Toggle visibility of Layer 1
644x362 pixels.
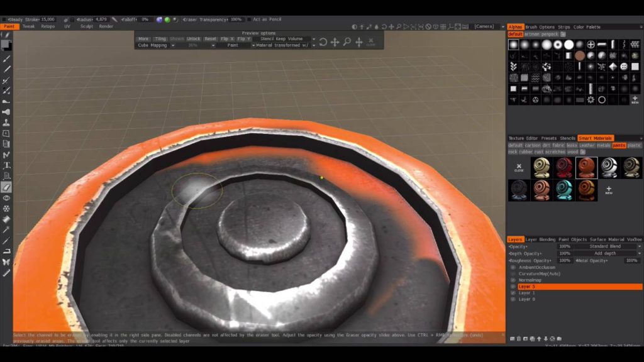click(513, 293)
